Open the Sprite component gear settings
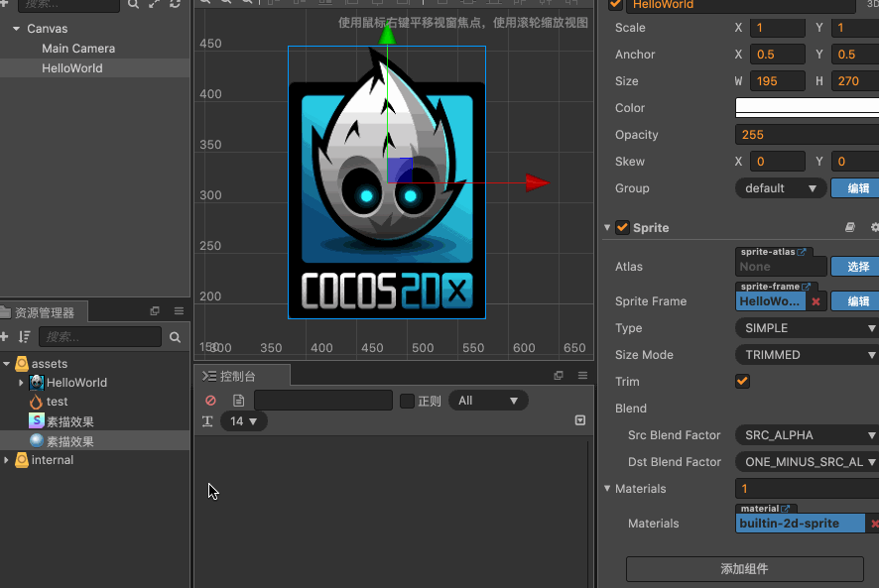Image resolution: width=879 pixels, height=588 pixels. tap(874, 227)
